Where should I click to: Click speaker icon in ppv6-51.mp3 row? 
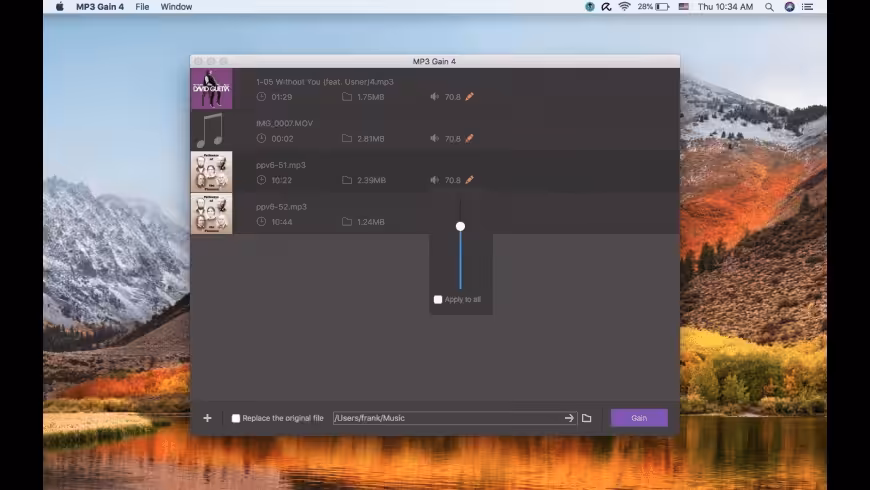click(x=434, y=180)
